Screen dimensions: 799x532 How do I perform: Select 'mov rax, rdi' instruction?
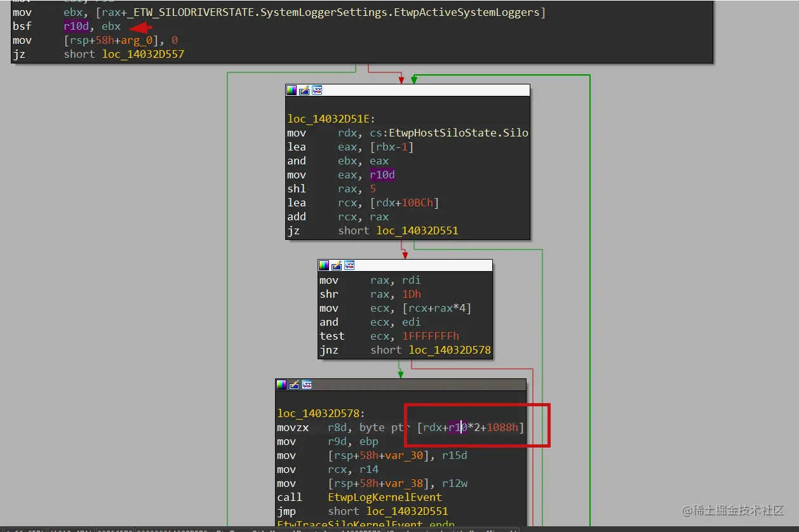pyautogui.click(x=370, y=280)
